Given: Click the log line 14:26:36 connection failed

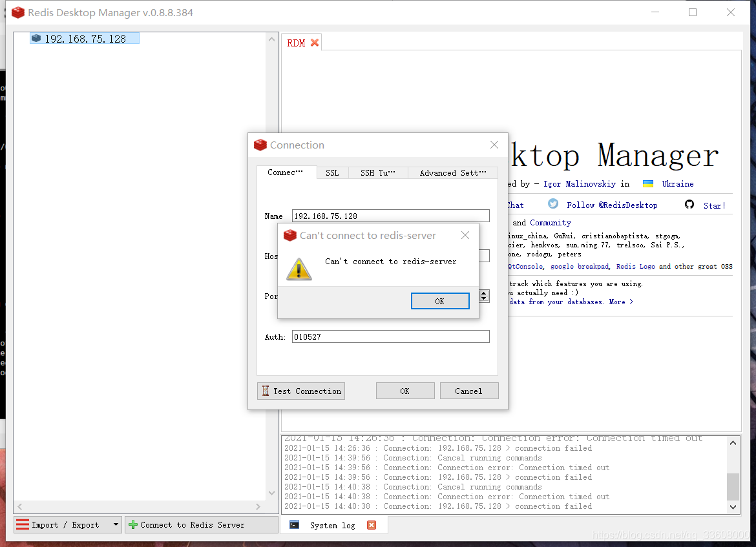Looking at the screenshot, I should (438, 448).
